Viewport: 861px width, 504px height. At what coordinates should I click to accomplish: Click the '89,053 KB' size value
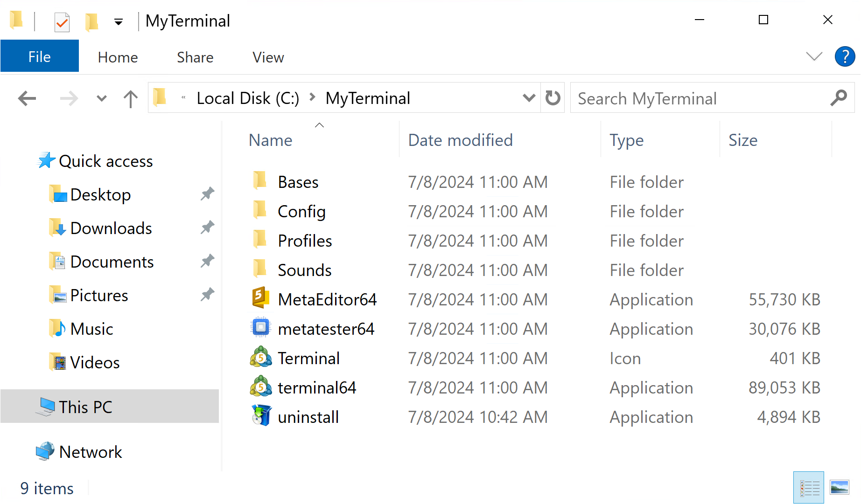pyautogui.click(x=784, y=387)
